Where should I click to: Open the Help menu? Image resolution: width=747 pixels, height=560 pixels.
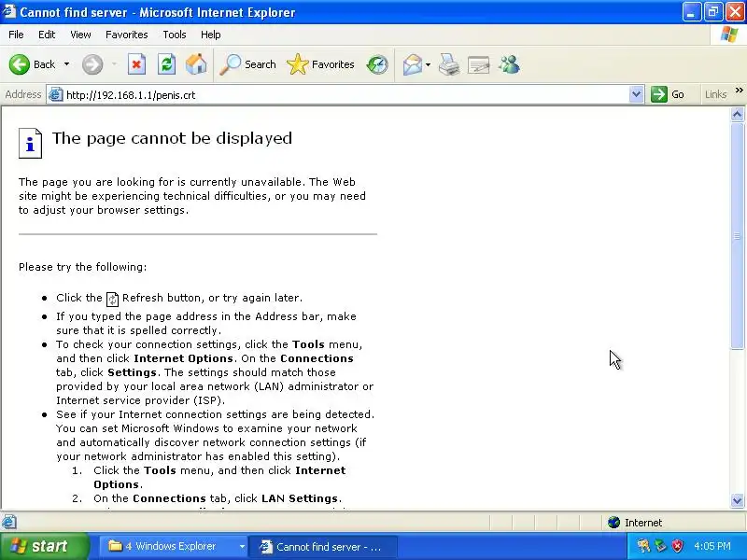pos(211,35)
